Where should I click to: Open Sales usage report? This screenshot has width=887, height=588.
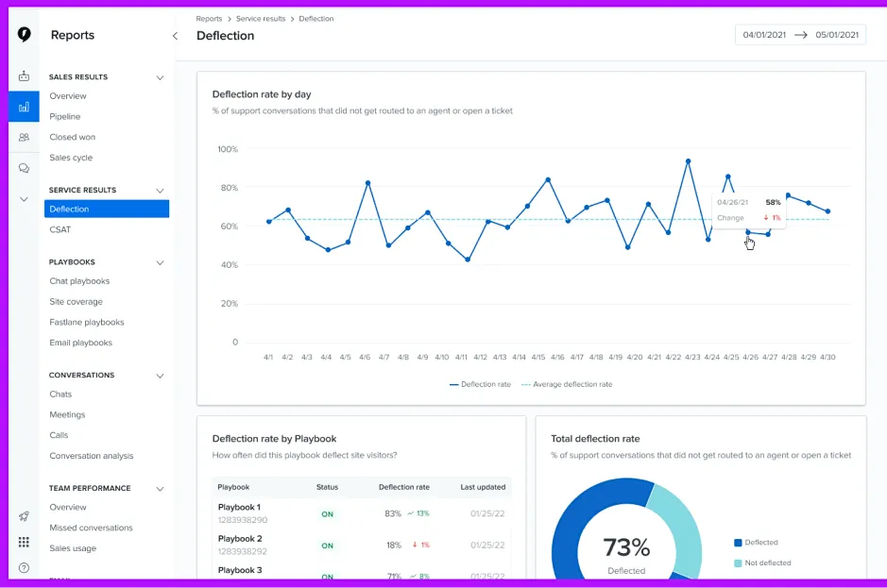click(73, 548)
